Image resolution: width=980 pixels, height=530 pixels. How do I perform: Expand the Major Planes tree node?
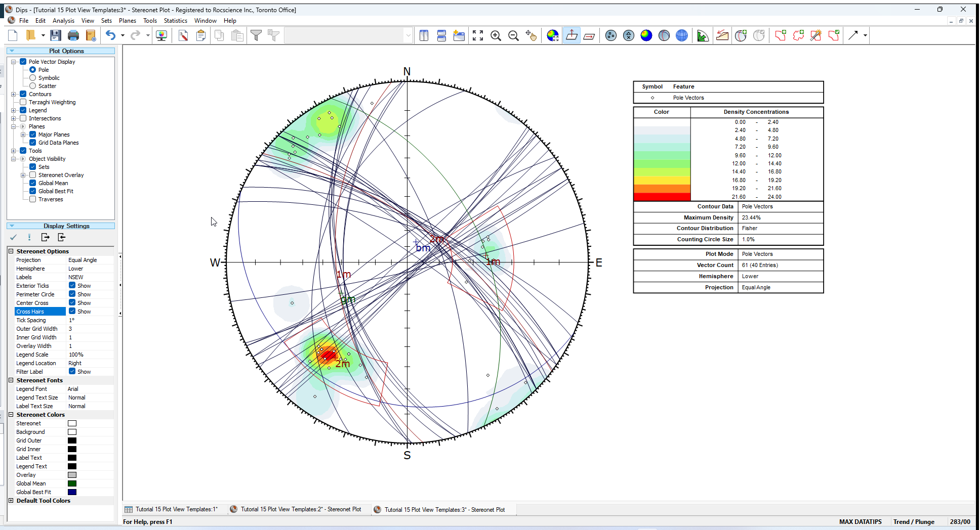point(23,134)
